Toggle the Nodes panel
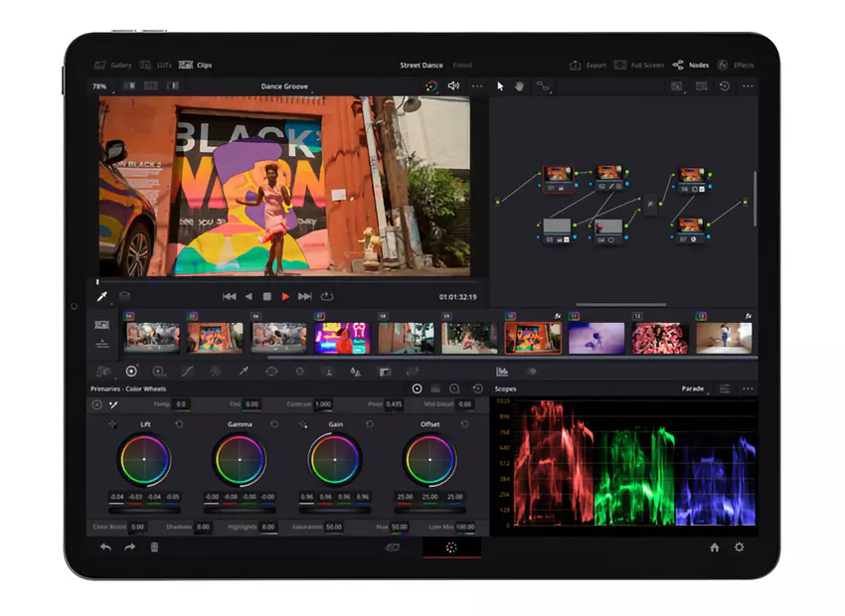The height and width of the screenshot is (616, 845). point(691,66)
